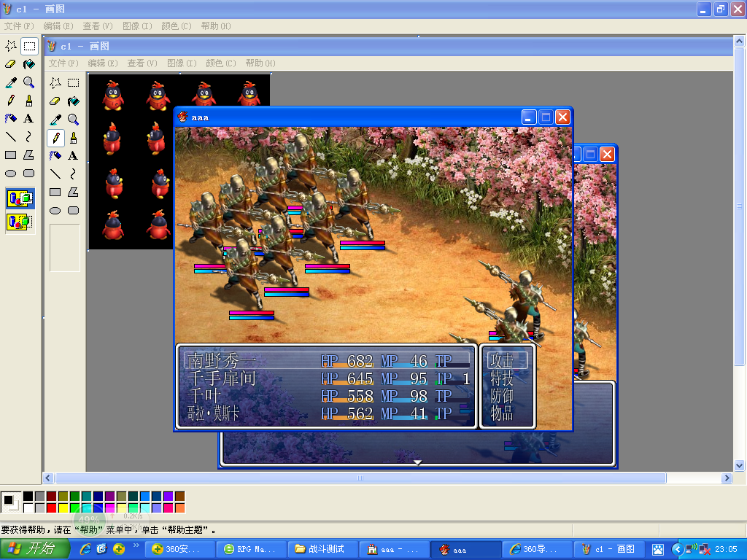The height and width of the screenshot is (560, 747).
Task: Click the 开始 Start button
Action: [34, 549]
